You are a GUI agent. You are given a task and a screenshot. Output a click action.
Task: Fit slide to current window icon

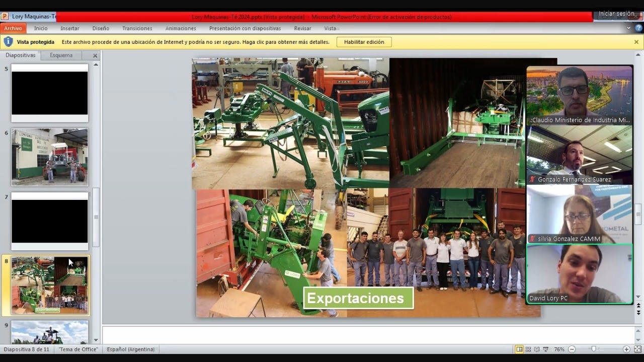(637, 349)
